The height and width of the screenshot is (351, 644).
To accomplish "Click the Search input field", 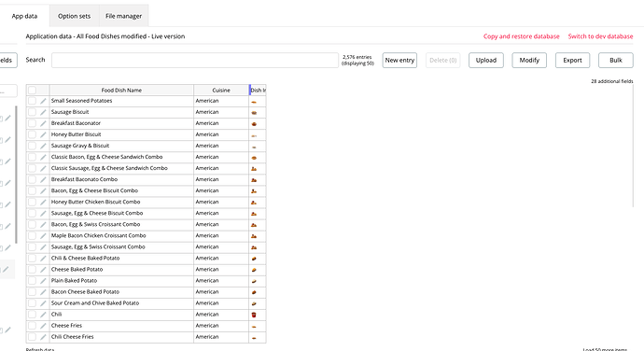I will coord(195,60).
